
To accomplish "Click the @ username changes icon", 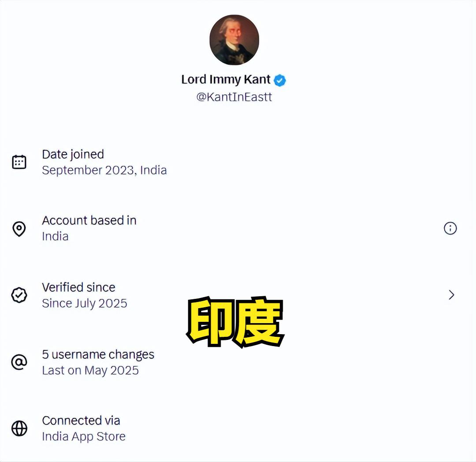I will point(19,362).
